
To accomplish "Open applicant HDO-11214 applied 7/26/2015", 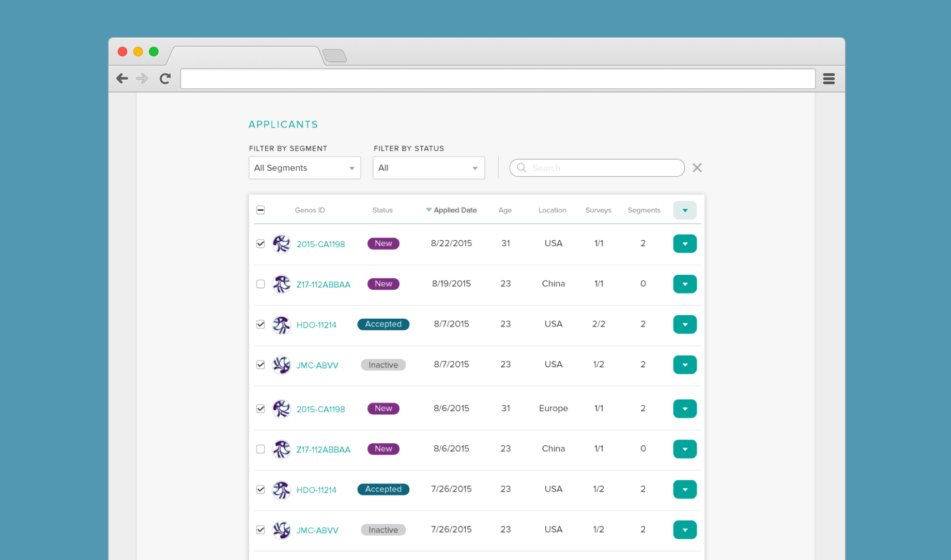I will [316, 490].
